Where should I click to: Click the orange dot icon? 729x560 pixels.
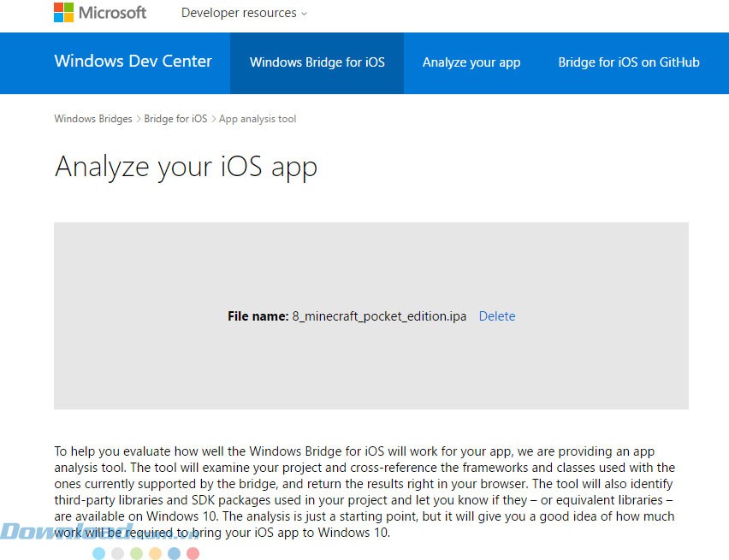pos(155,553)
